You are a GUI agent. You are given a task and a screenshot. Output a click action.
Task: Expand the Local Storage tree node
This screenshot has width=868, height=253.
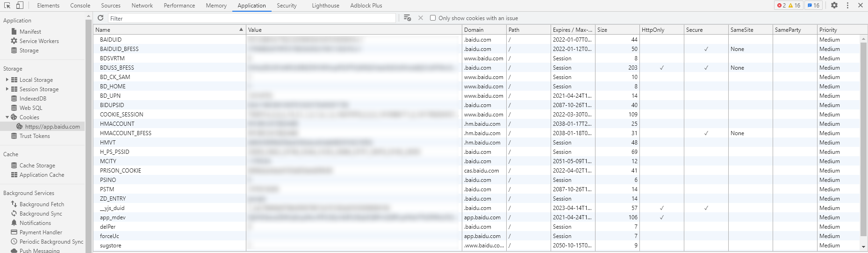(x=7, y=80)
